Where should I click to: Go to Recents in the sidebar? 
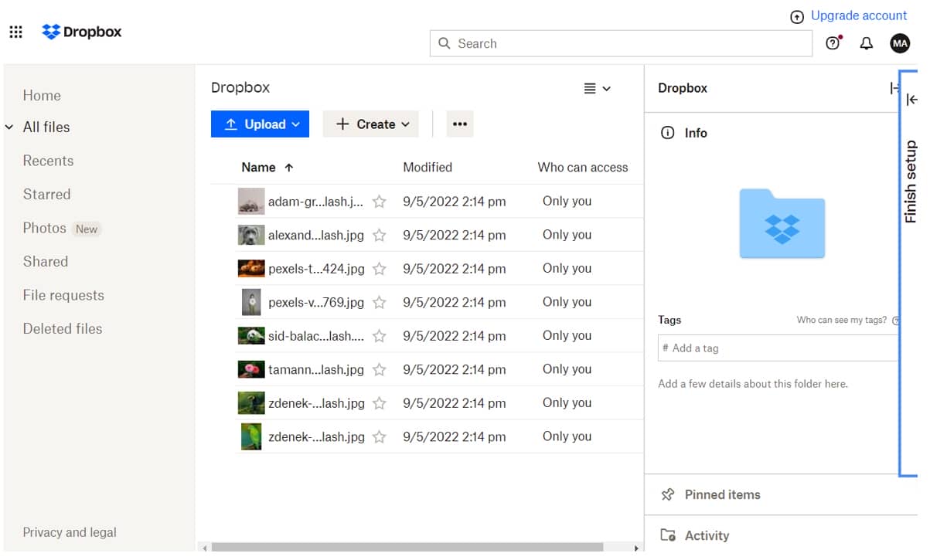click(48, 161)
